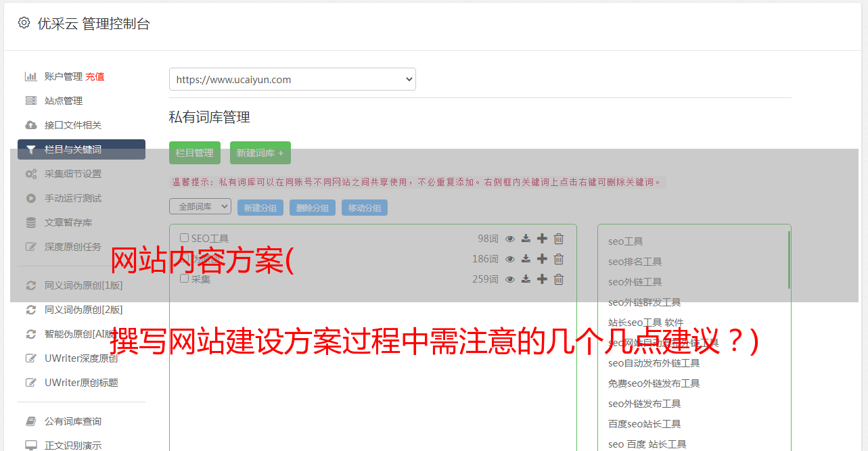The image size is (868, 451).
Task: Select 栏目与关键词 in sidebar
Action: 81,149
